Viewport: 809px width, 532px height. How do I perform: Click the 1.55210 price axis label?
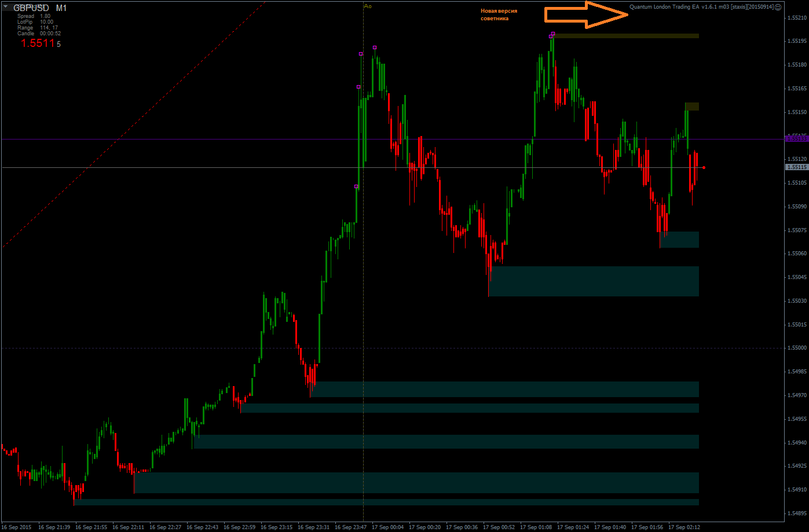[797, 17]
